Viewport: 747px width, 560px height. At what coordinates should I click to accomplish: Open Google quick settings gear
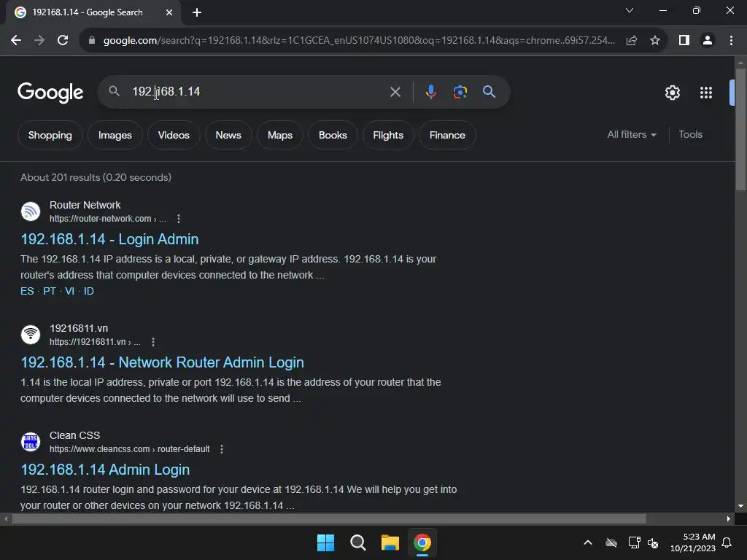[672, 93]
